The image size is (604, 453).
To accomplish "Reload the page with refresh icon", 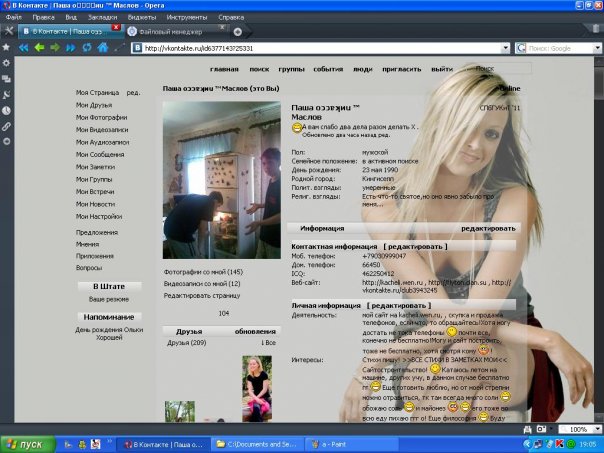I will pos(87,48).
